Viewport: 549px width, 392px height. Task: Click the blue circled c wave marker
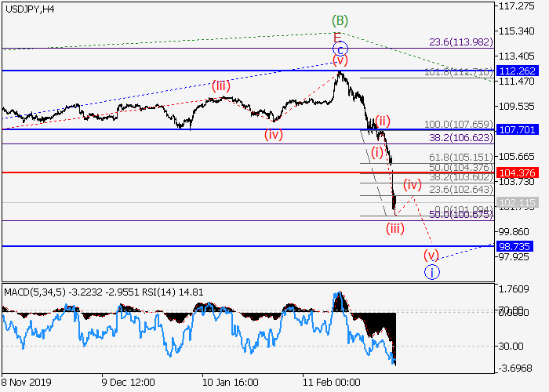(x=338, y=48)
